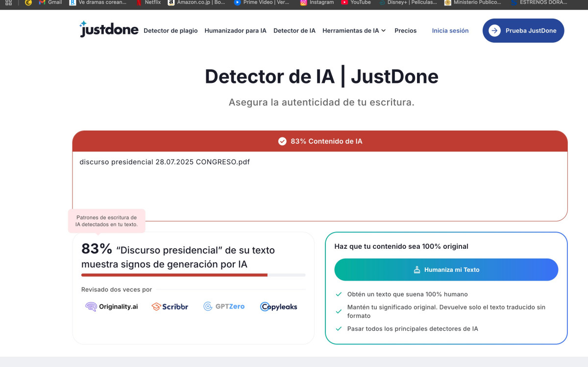
Task: Click the Scribbr logo
Action: [170, 307]
